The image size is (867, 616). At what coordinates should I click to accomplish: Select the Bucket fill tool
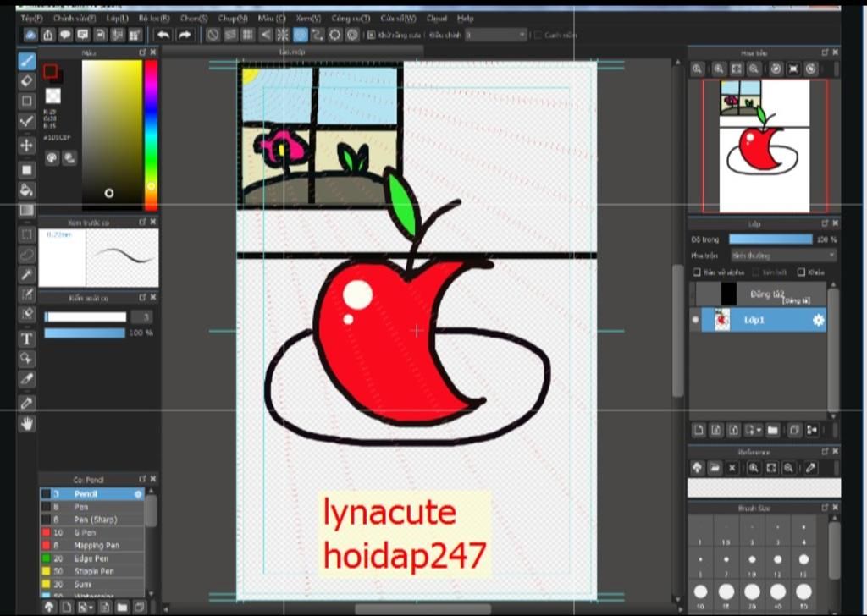[26, 190]
